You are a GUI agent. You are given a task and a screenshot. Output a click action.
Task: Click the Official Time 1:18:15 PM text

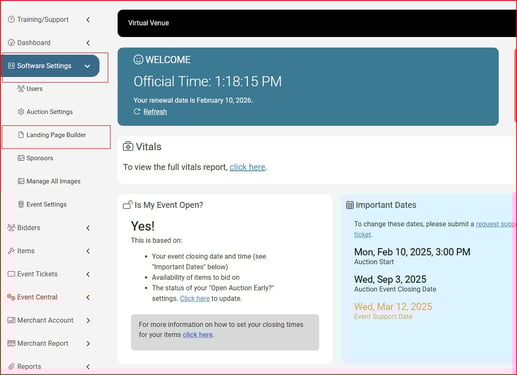(x=207, y=81)
